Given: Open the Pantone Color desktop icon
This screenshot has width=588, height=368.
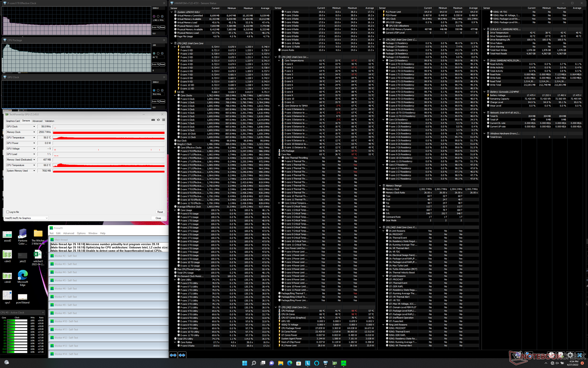Looking at the screenshot, I should pos(23,234).
